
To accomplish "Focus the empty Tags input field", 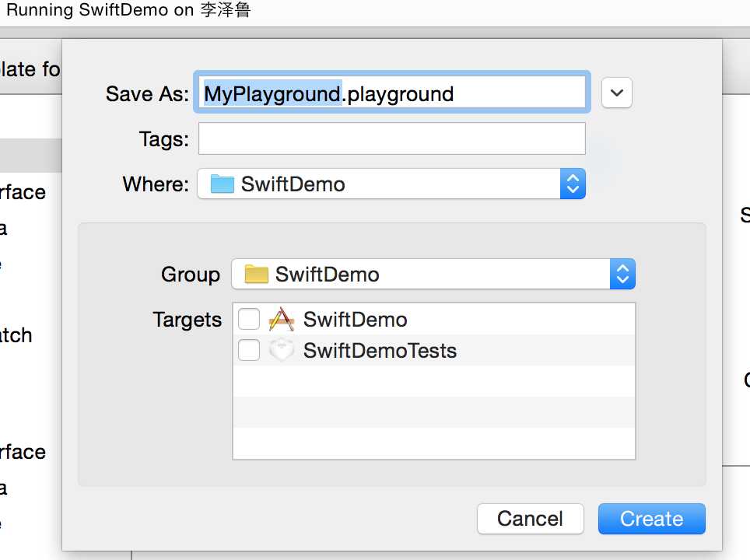I will pyautogui.click(x=391, y=139).
